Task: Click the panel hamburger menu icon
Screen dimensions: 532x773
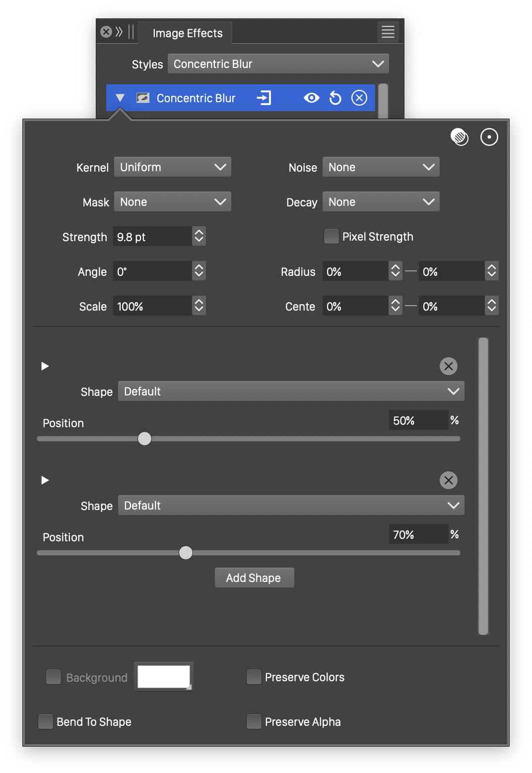Action: coord(388,32)
